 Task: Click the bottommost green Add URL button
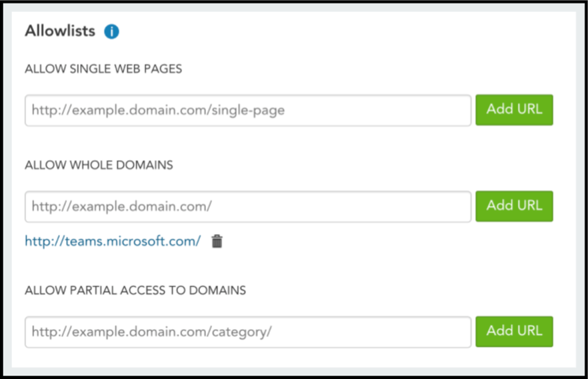pyautogui.click(x=514, y=332)
